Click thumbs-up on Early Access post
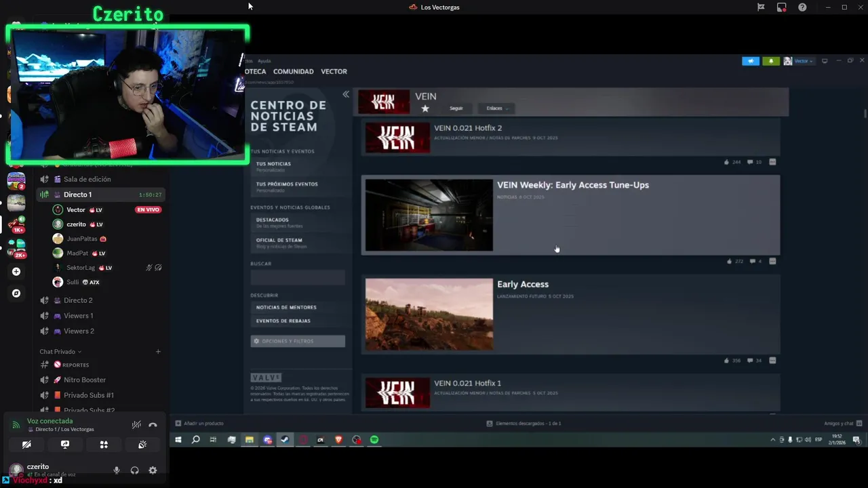This screenshot has width=868, height=488. coord(726,361)
